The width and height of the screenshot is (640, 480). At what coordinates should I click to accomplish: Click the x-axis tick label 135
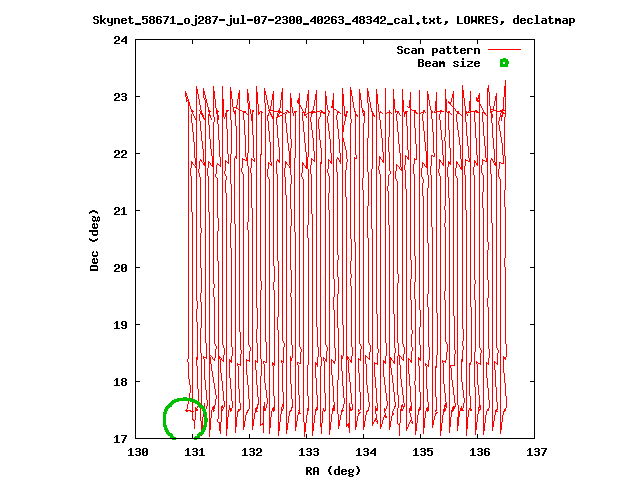coord(422,452)
